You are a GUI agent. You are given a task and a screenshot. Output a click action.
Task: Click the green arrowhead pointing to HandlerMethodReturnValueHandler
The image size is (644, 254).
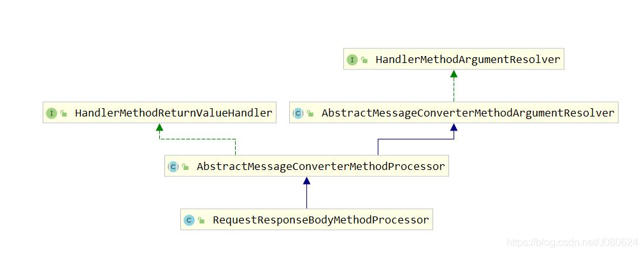tap(159, 127)
